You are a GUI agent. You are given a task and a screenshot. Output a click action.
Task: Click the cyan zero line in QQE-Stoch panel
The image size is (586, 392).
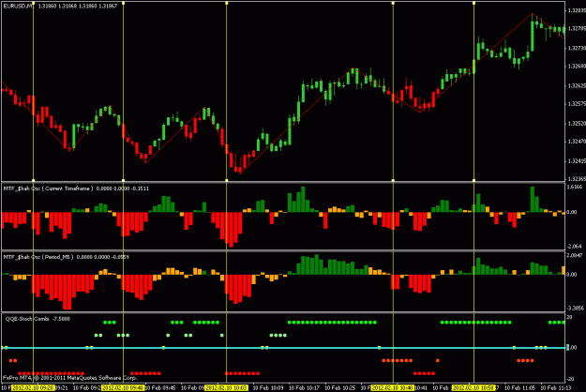283,348
